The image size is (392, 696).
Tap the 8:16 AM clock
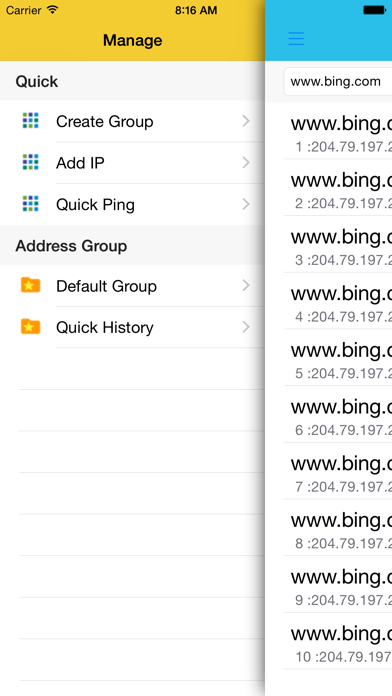(x=196, y=10)
